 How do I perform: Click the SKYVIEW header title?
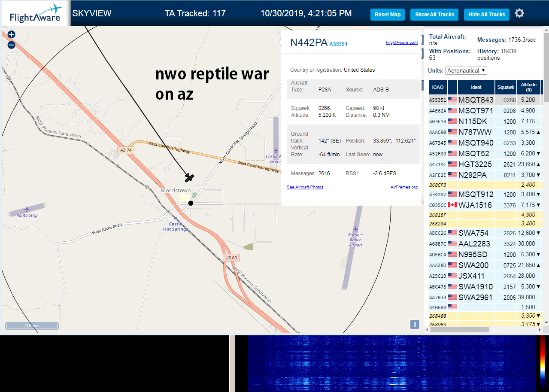[x=92, y=13]
